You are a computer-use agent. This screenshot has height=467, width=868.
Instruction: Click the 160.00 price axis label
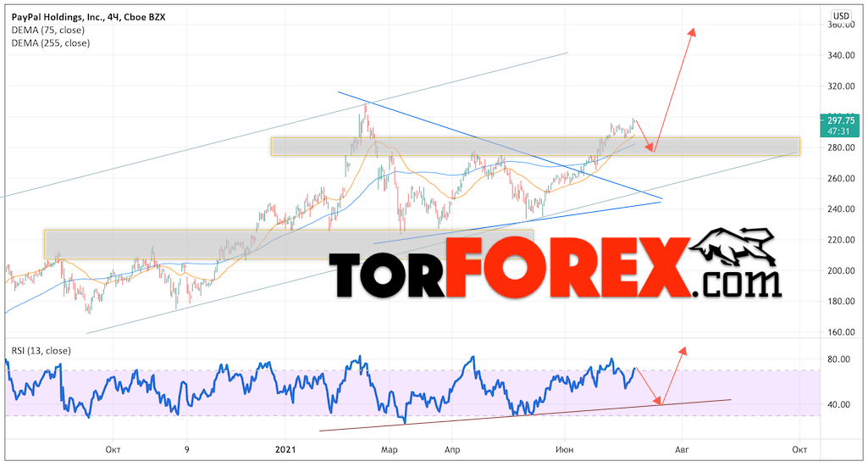pyautogui.click(x=842, y=332)
